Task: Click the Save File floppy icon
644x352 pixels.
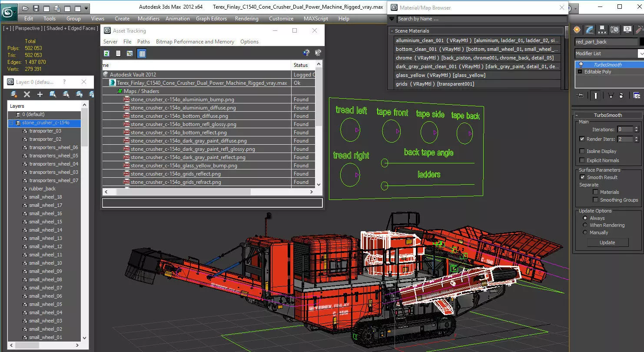Action: 36,8
